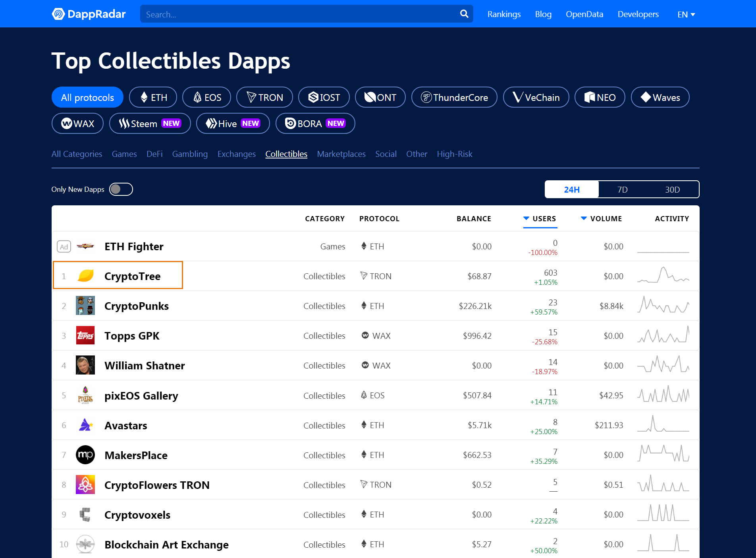Viewport: 756px width, 558px height.
Task: Sort table by VOLUME column
Action: [601, 218]
